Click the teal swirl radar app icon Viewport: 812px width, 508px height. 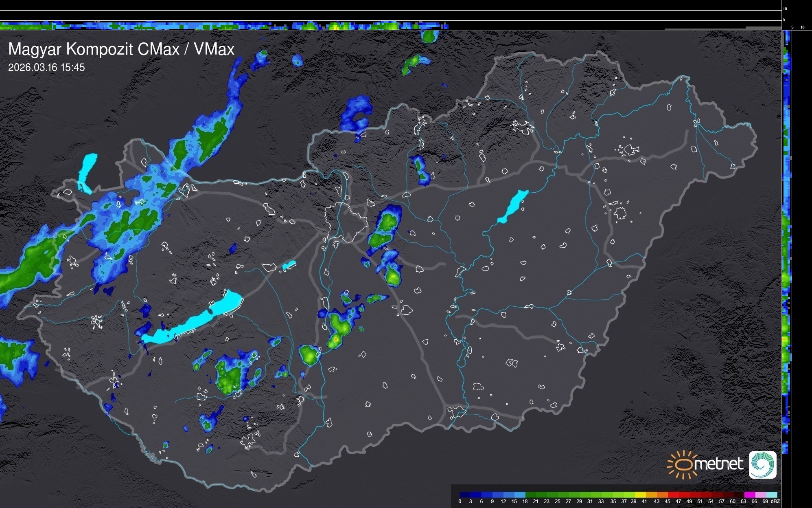point(762,464)
